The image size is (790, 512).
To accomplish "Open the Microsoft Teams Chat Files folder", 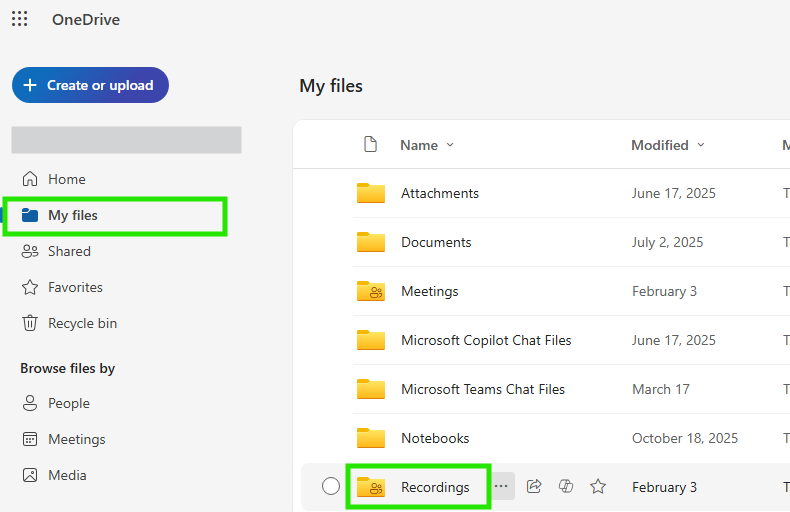I will 483,389.
